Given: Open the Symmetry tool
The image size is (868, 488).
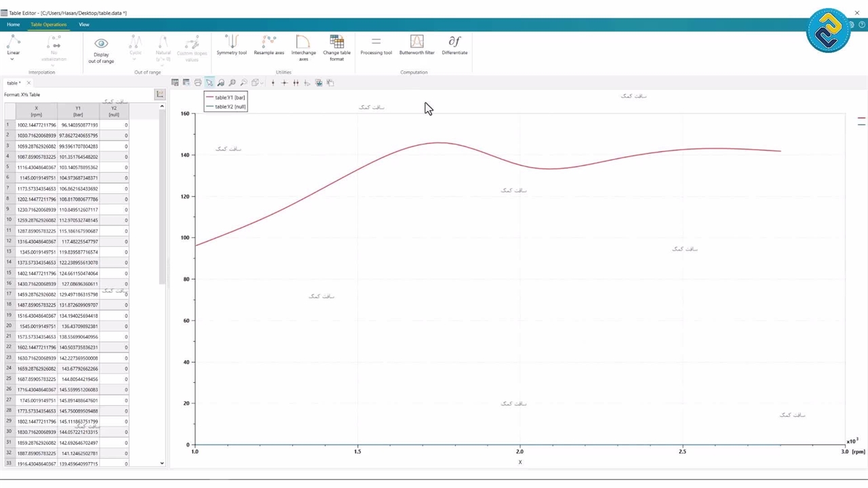Looking at the screenshot, I should coord(231,45).
